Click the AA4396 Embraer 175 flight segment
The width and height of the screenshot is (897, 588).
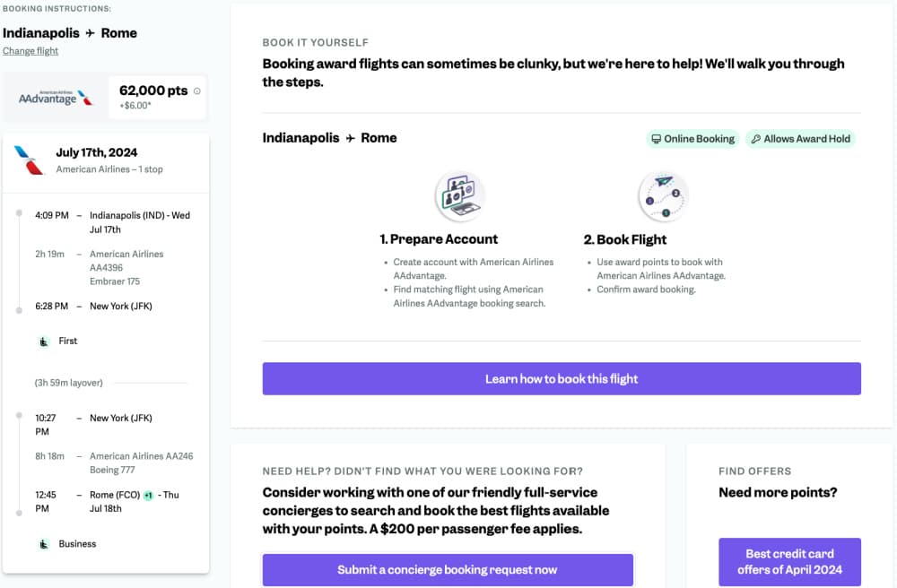(126, 267)
